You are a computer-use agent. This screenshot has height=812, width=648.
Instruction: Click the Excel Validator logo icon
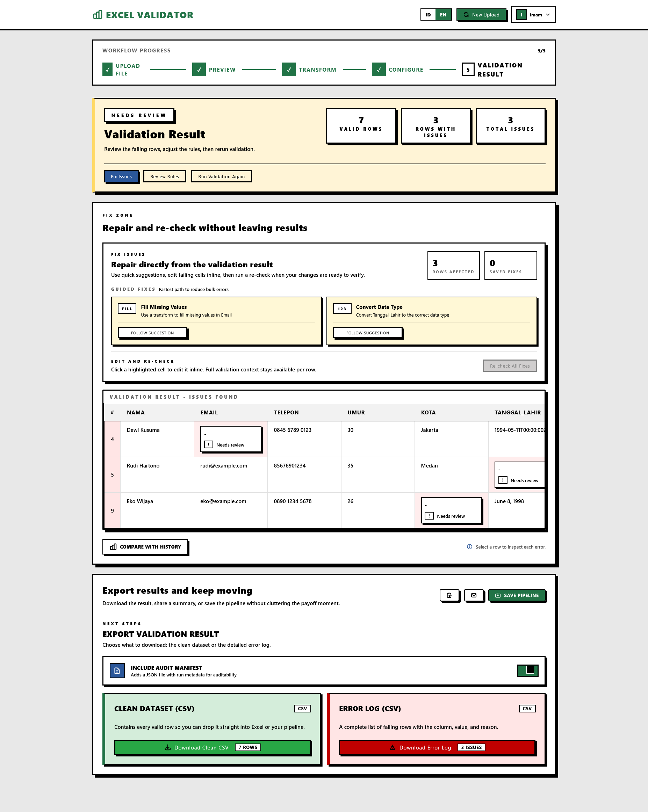pos(98,15)
